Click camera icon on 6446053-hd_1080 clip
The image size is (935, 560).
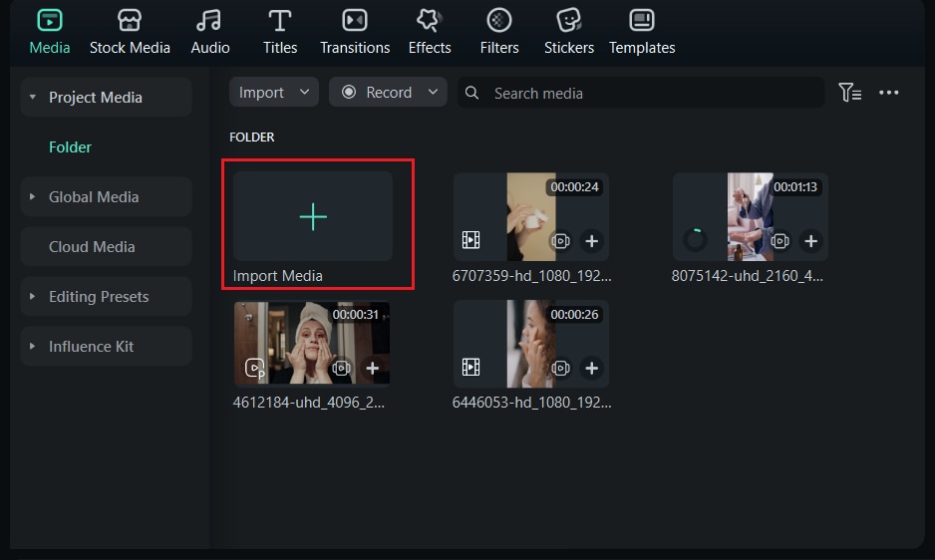click(x=560, y=368)
